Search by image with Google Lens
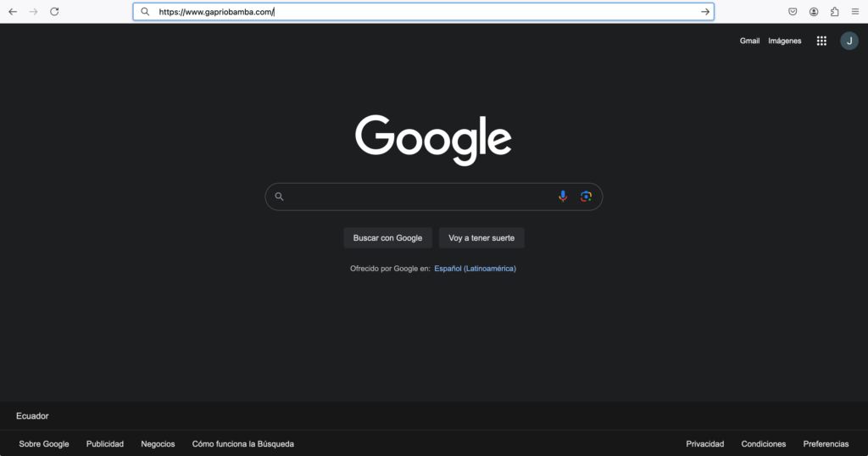This screenshot has height=456, width=868. pos(586,197)
